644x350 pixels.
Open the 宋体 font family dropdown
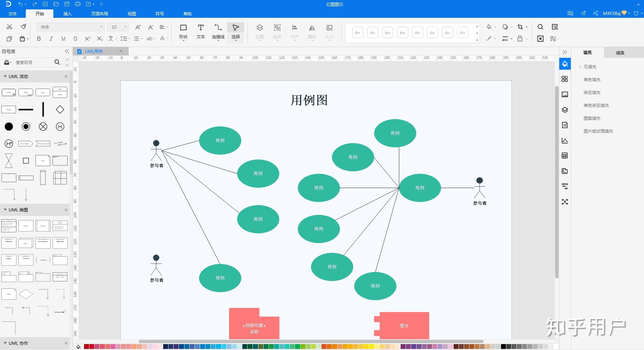point(70,27)
